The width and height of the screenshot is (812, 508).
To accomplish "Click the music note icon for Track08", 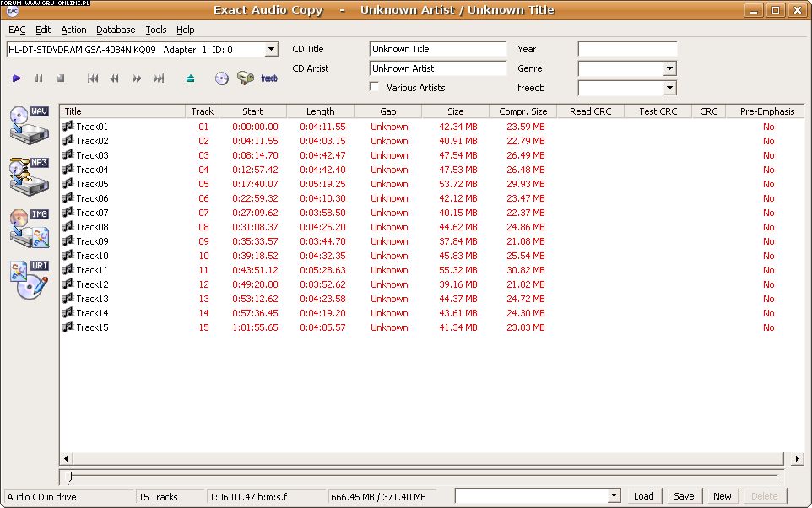I will coord(68,226).
